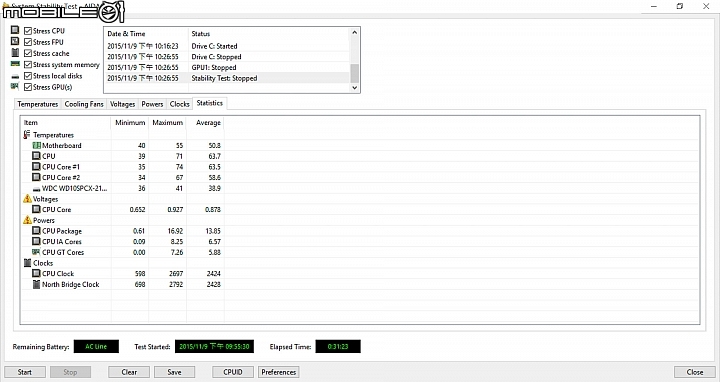This screenshot has width=720, height=382.
Task: Select the 'GPU1: Stopped' log entry
Action: pos(227,67)
